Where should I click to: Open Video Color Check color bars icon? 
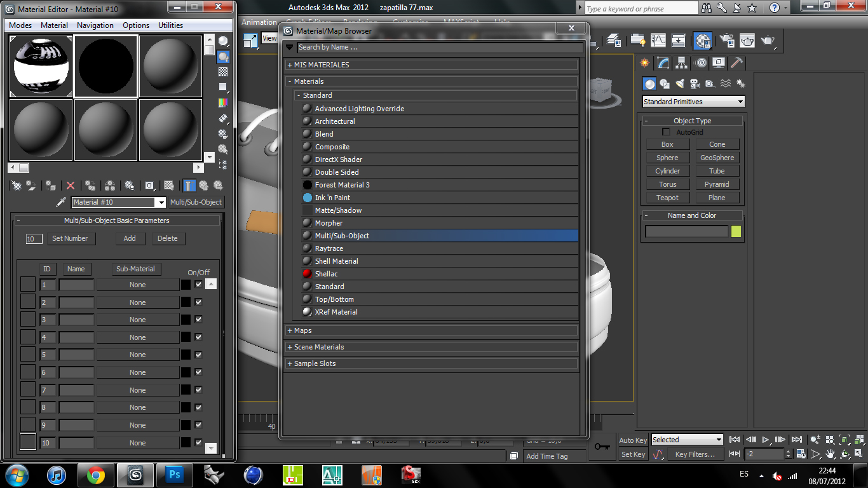point(223,102)
